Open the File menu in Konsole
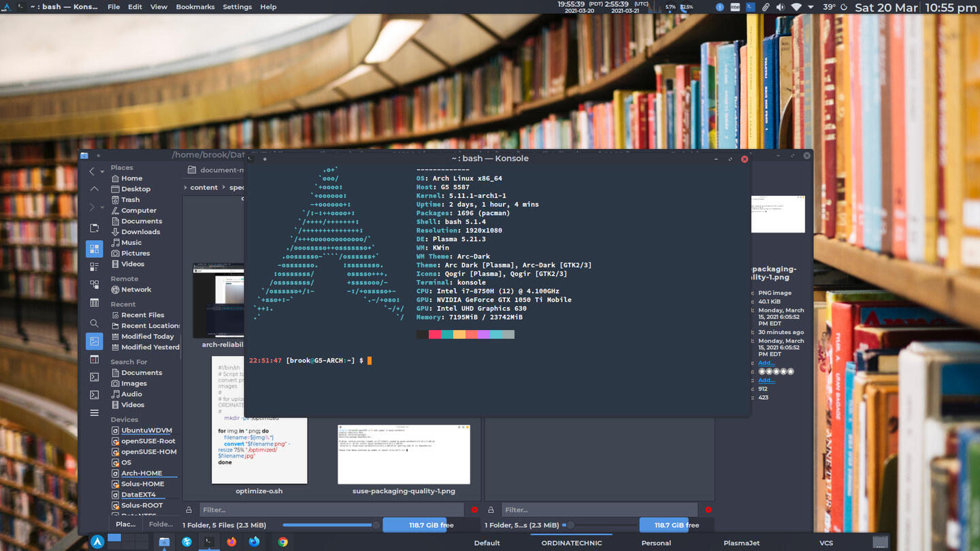 coord(114,7)
